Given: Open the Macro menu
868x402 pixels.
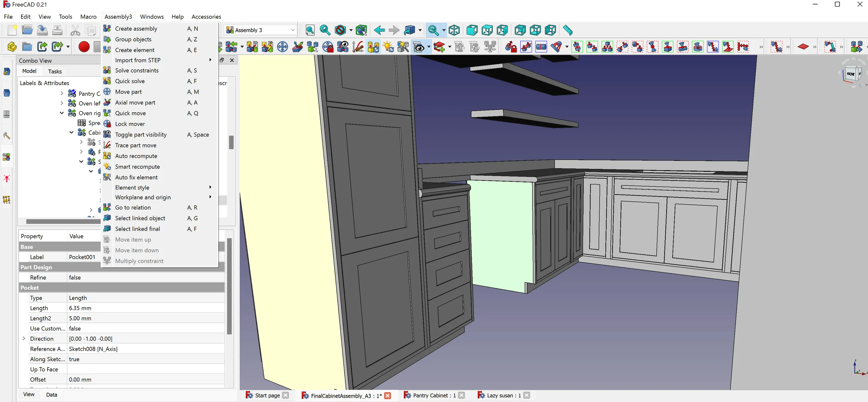Looking at the screenshot, I should (88, 16).
